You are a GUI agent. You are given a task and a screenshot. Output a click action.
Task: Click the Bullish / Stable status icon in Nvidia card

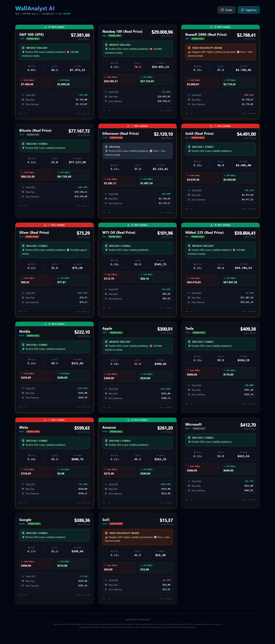pos(23,345)
